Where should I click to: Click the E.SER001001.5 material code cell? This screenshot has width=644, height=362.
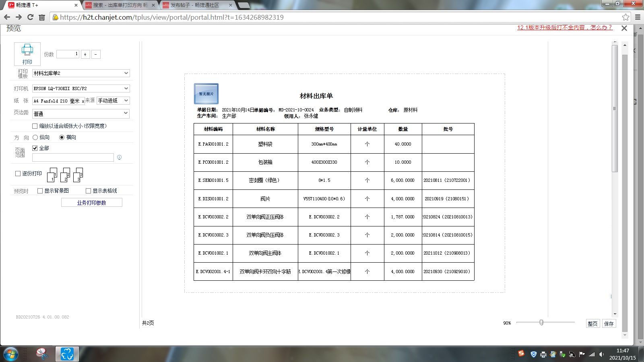pos(213,180)
